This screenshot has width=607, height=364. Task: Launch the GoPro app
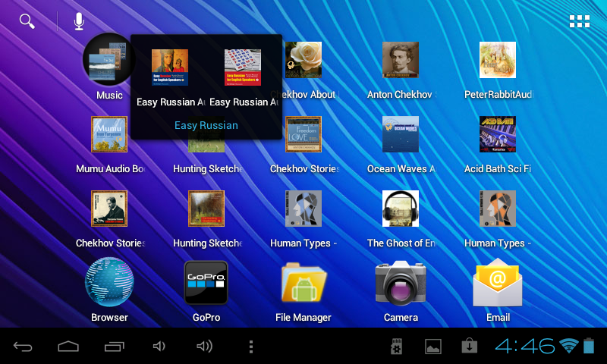(x=206, y=283)
